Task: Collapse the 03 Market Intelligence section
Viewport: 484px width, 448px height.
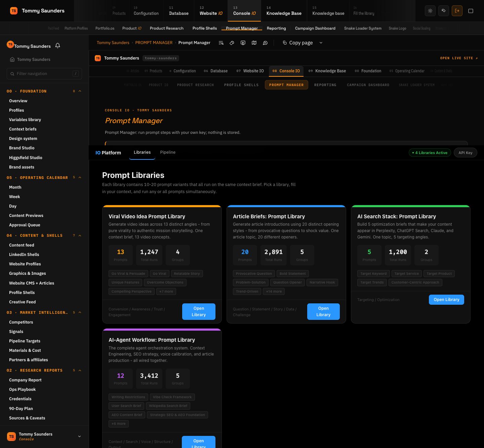Action: [80, 312]
